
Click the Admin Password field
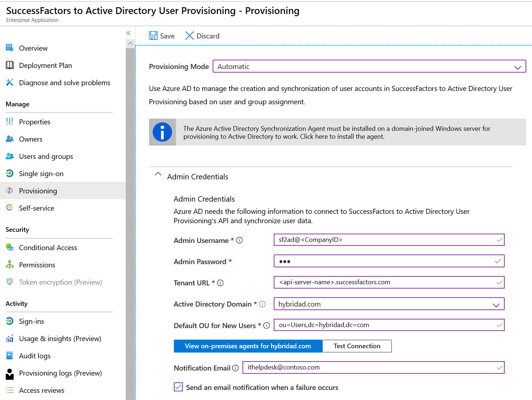(x=389, y=261)
